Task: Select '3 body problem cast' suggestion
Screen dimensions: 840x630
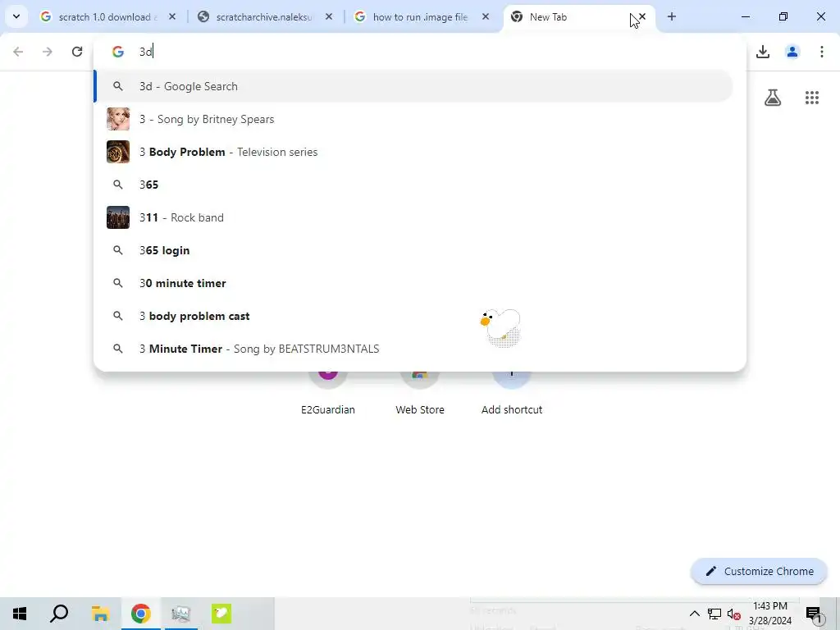Action: pos(413,316)
